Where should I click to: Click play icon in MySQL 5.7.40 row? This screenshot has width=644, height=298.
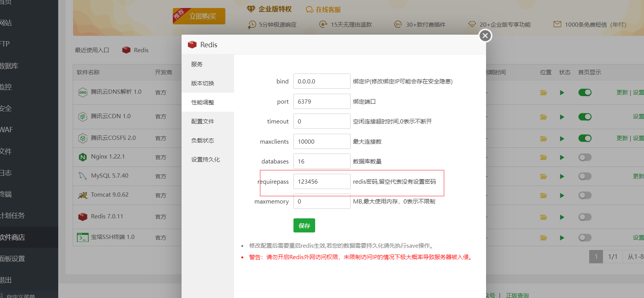coord(562,176)
